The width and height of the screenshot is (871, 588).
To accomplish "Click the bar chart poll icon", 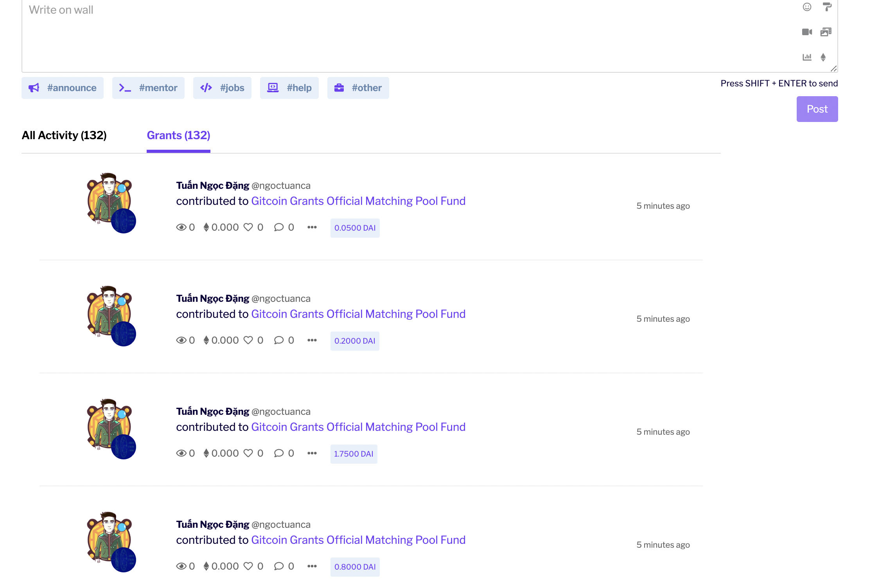I will (x=807, y=57).
